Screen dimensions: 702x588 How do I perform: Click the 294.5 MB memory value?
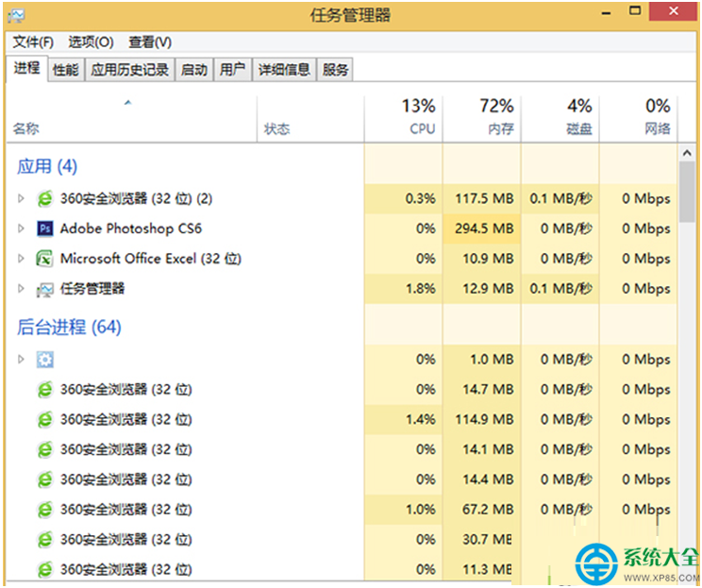482,228
